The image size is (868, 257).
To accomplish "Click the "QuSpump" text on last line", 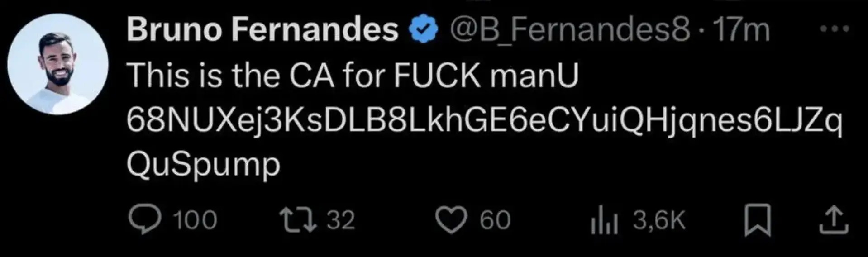I will tap(203, 164).
